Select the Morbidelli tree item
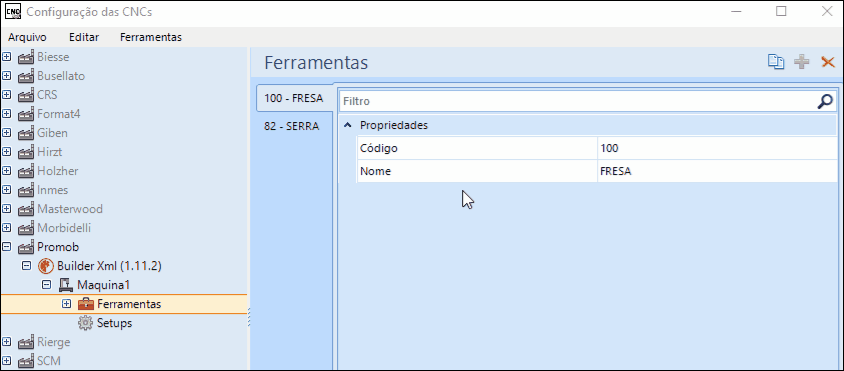 coord(64,228)
